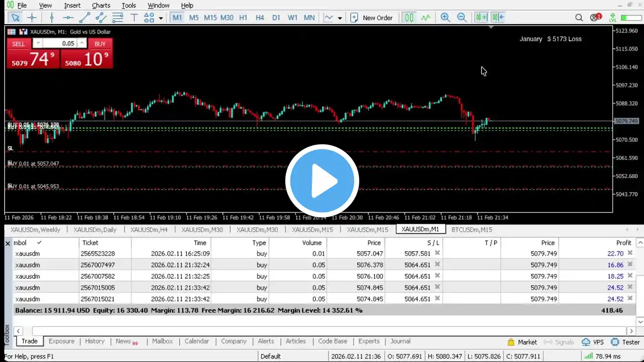The width and height of the screenshot is (644, 362).
Task: Click the connection level bar indicator
Action: (x=631, y=18)
